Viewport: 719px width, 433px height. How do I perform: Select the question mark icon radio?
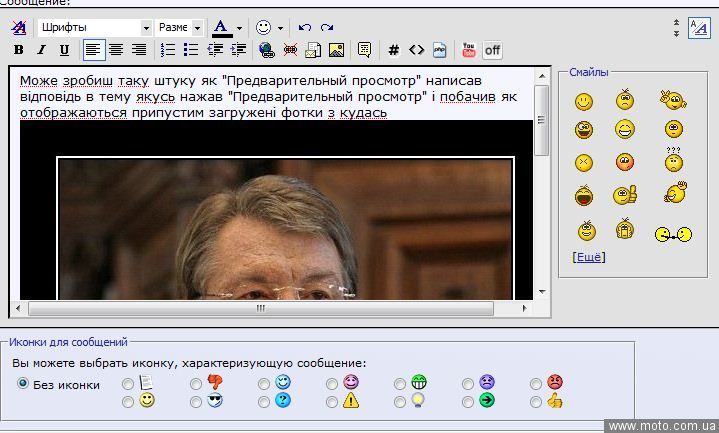(x=264, y=402)
